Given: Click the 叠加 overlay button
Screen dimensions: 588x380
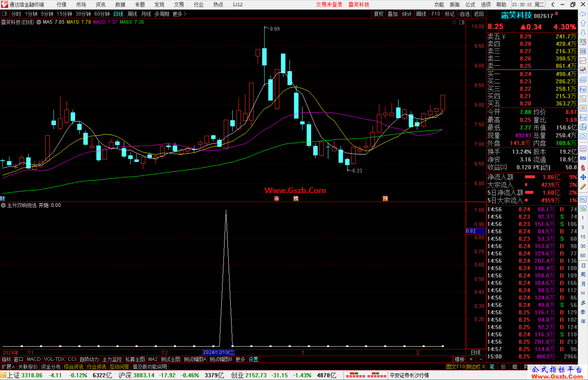Looking at the screenshot, I should tap(393, 14).
